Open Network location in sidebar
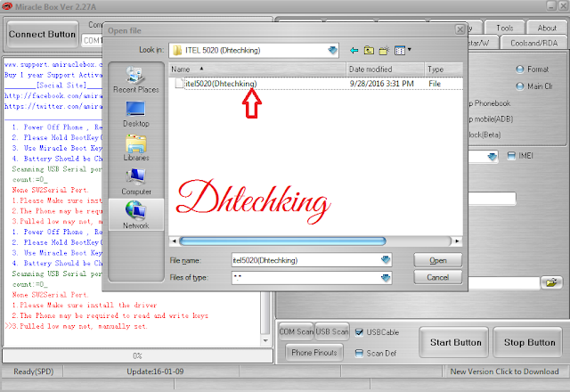Image resolution: width=570 pixels, height=392 pixels. pos(136,216)
